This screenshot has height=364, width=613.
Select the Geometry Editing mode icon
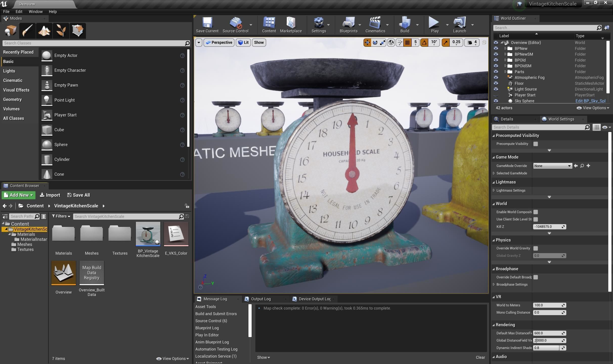tap(77, 31)
